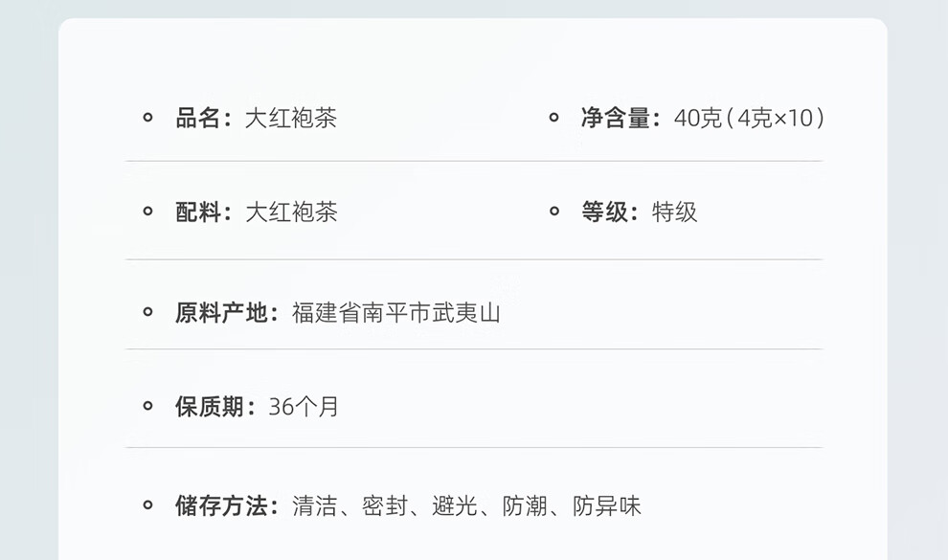The width and height of the screenshot is (948, 560).
Task: Select the 福建省南平市武夷山 text
Action: click(x=396, y=312)
